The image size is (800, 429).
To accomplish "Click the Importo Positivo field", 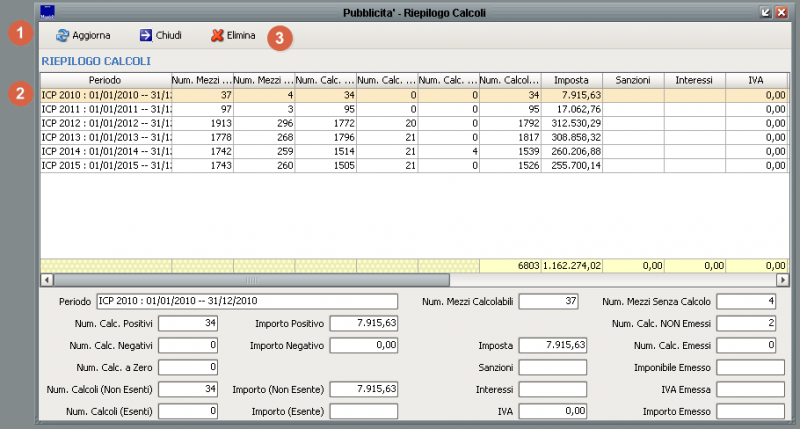I will point(364,323).
